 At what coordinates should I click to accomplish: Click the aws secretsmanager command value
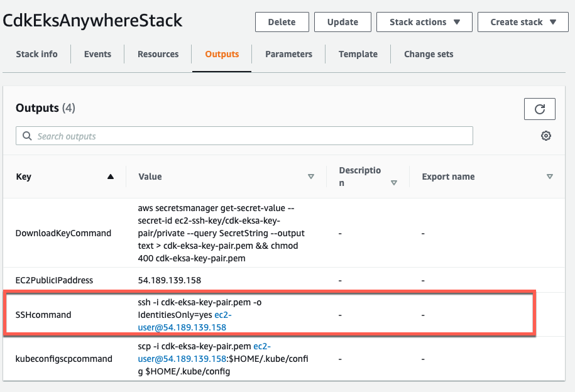(221, 233)
